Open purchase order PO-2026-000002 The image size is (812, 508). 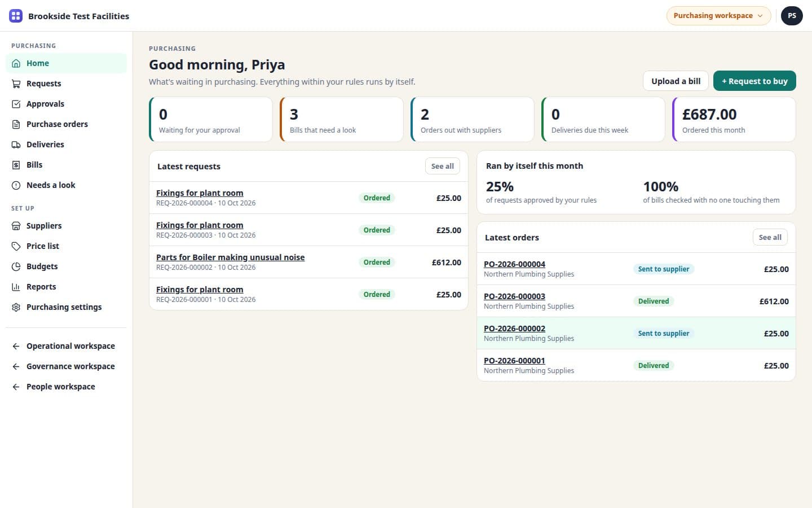coord(514,329)
